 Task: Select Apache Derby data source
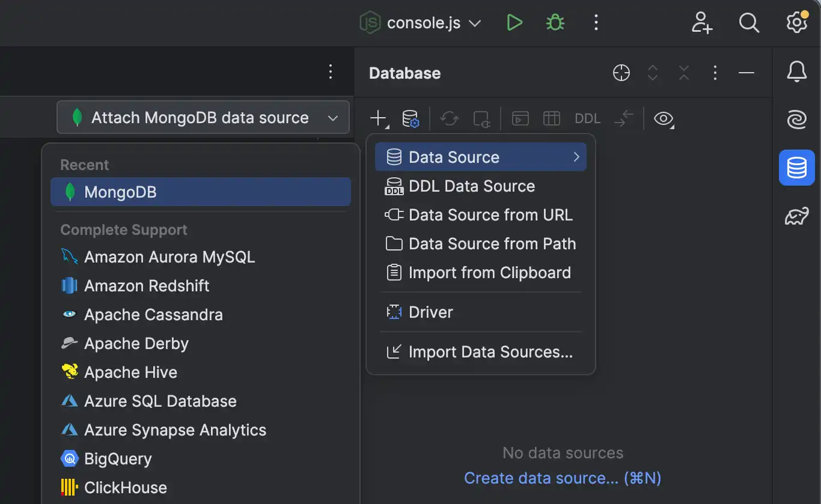click(201, 344)
